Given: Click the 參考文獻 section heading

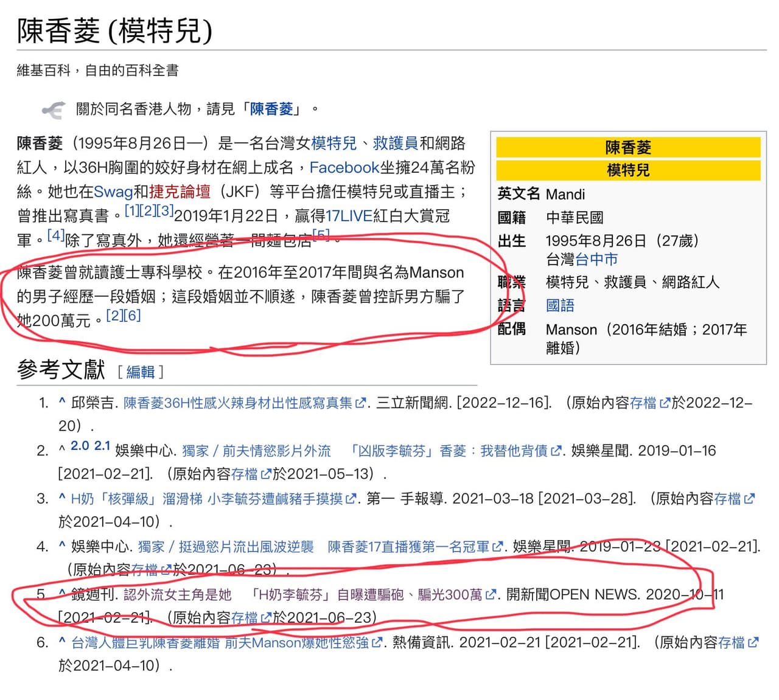Looking at the screenshot, I should point(61,369).
